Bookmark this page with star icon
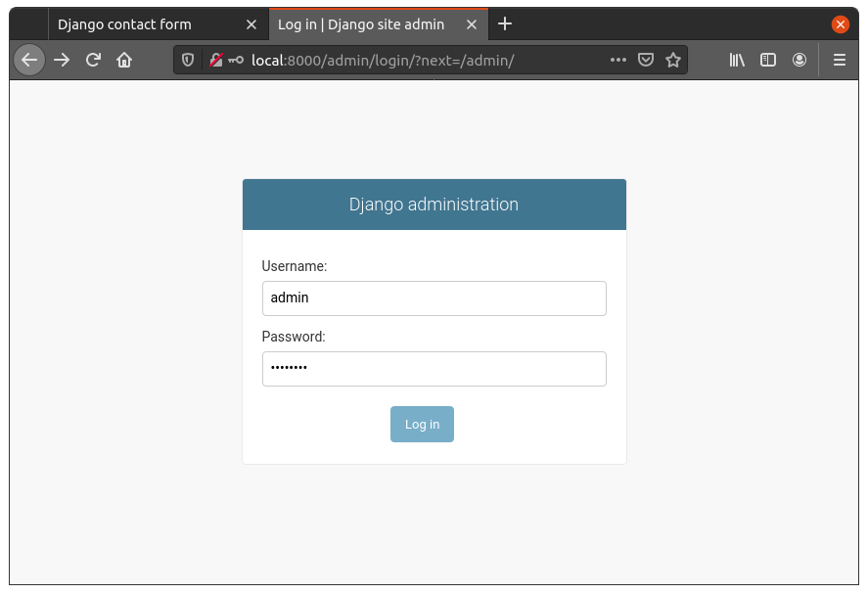This screenshot has width=868, height=594. tap(673, 60)
